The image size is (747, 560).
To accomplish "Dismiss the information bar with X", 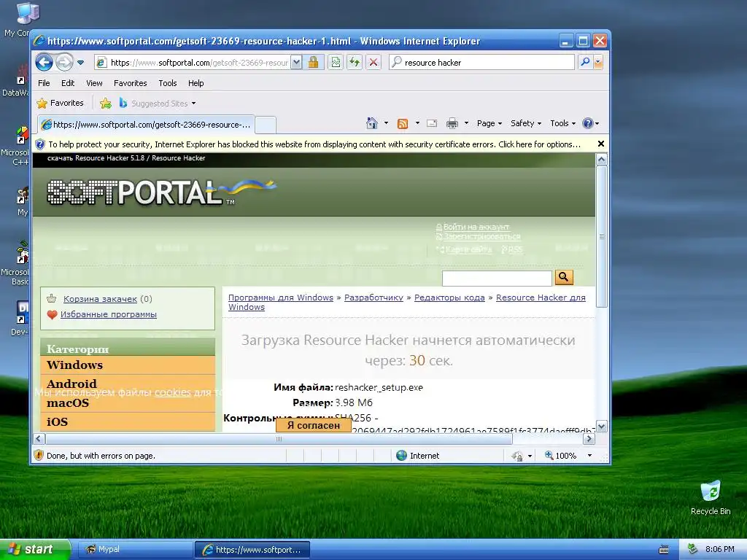I will [601, 144].
